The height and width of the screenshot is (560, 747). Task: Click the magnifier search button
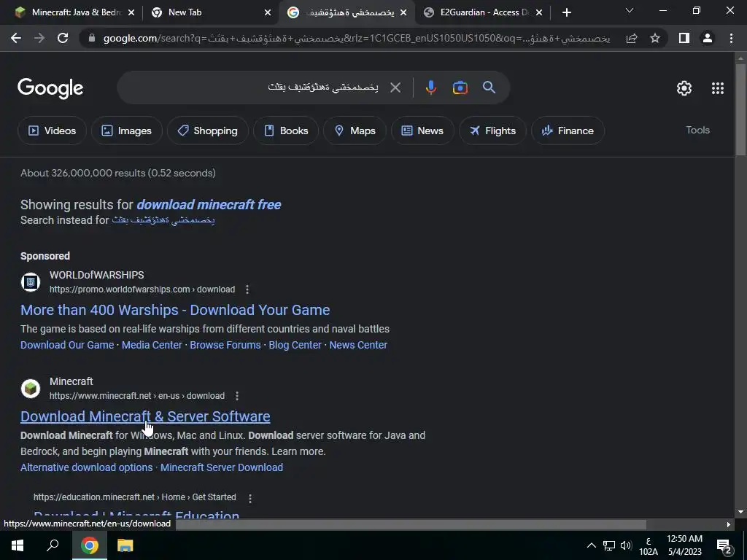point(489,87)
